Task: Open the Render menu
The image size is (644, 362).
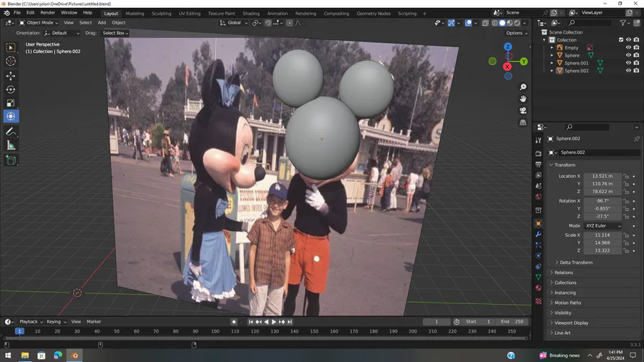Action: (x=48, y=13)
